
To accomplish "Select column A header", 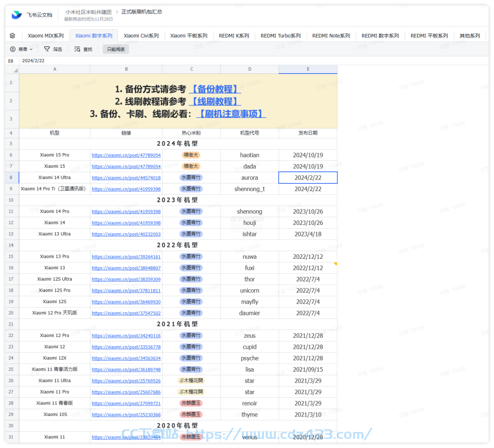I will pyautogui.click(x=54, y=69).
